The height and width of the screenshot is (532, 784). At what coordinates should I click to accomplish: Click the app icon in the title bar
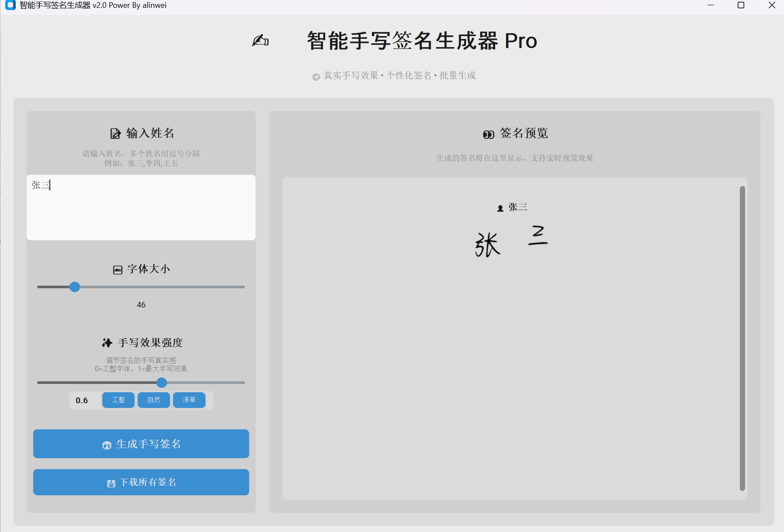[10, 5]
